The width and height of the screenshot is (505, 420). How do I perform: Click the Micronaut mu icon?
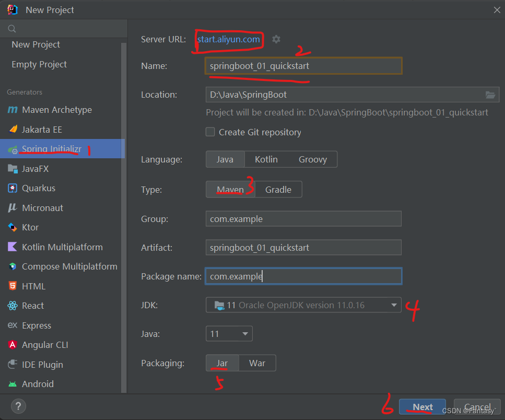12,208
